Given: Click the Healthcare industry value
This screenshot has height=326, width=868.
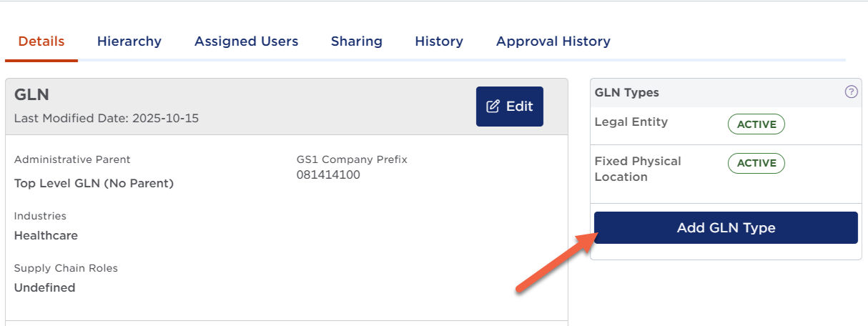Looking at the screenshot, I should pyautogui.click(x=46, y=236).
